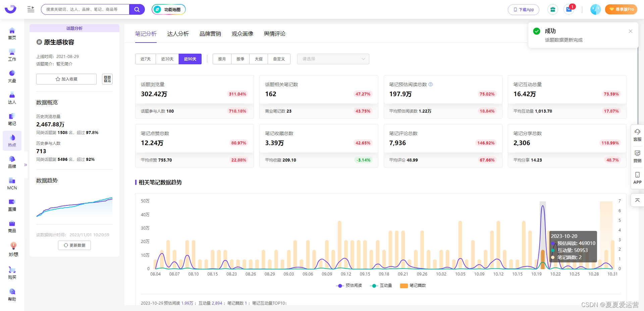Screen dimensions: 644x311
Task: Select the 近30天 time range
Action: point(167,59)
